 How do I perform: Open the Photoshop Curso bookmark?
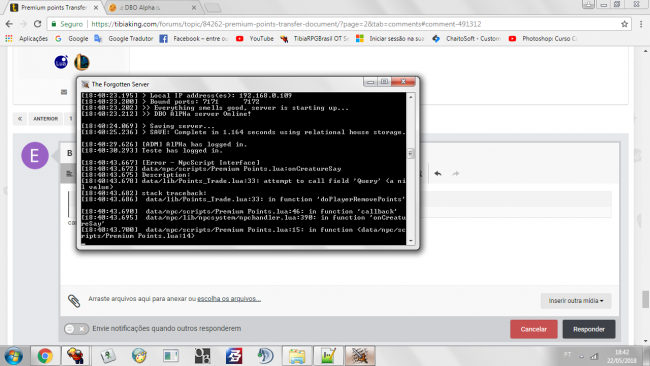(x=543, y=39)
